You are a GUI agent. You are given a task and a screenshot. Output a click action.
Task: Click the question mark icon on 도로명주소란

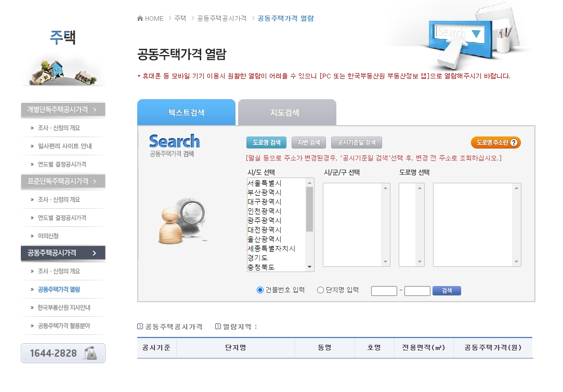[x=514, y=143]
